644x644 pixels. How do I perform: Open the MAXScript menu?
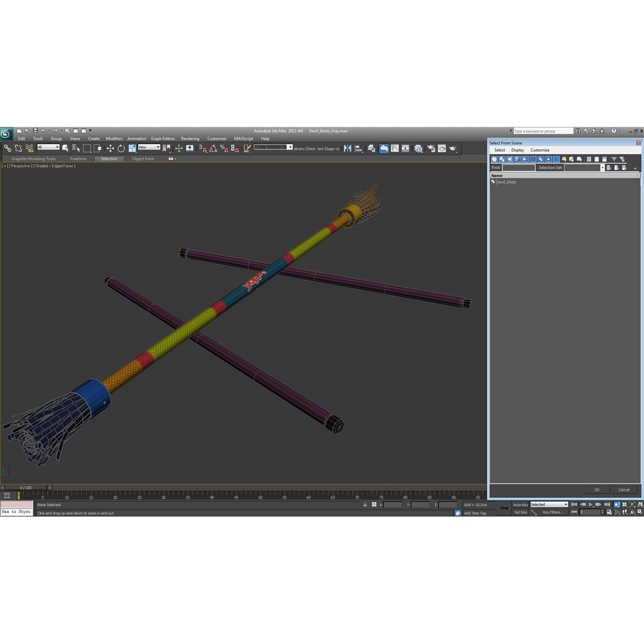click(243, 139)
